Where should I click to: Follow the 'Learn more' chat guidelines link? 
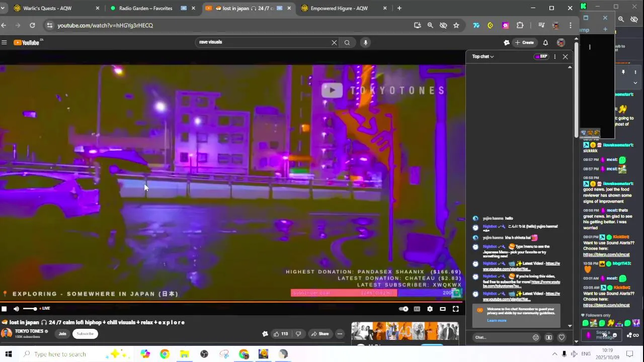[x=497, y=321]
